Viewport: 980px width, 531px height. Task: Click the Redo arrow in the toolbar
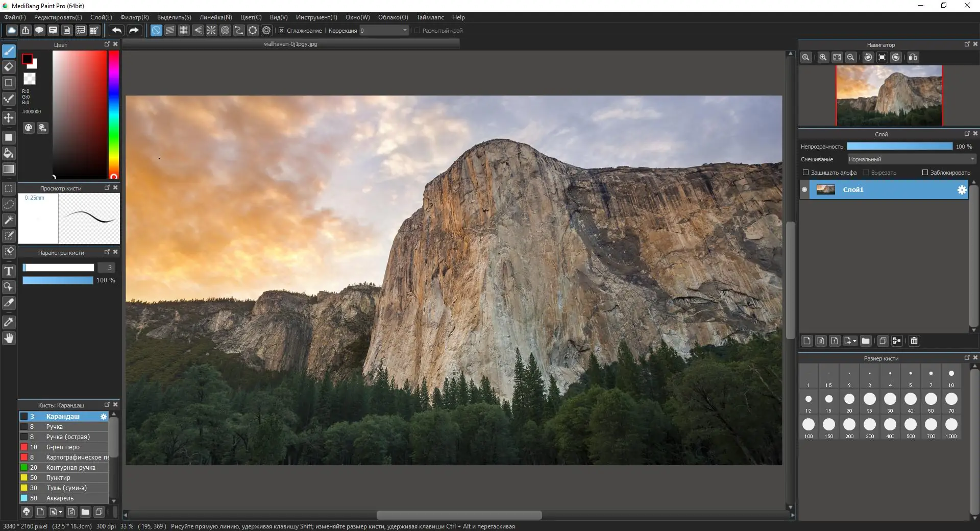pos(134,30)
